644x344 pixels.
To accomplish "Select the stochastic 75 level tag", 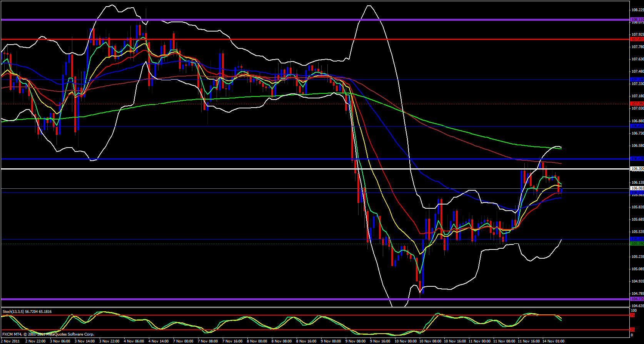I will click(x=632, y=315).
